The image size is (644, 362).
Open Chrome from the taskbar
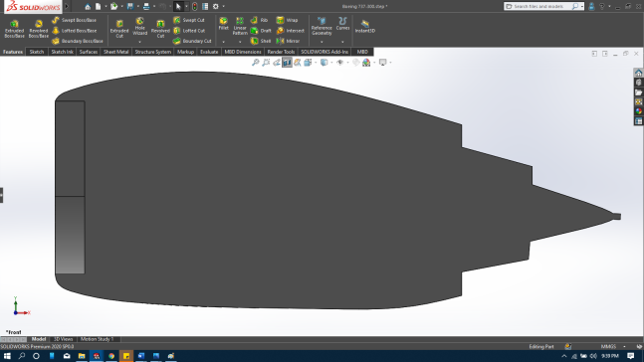111,356
